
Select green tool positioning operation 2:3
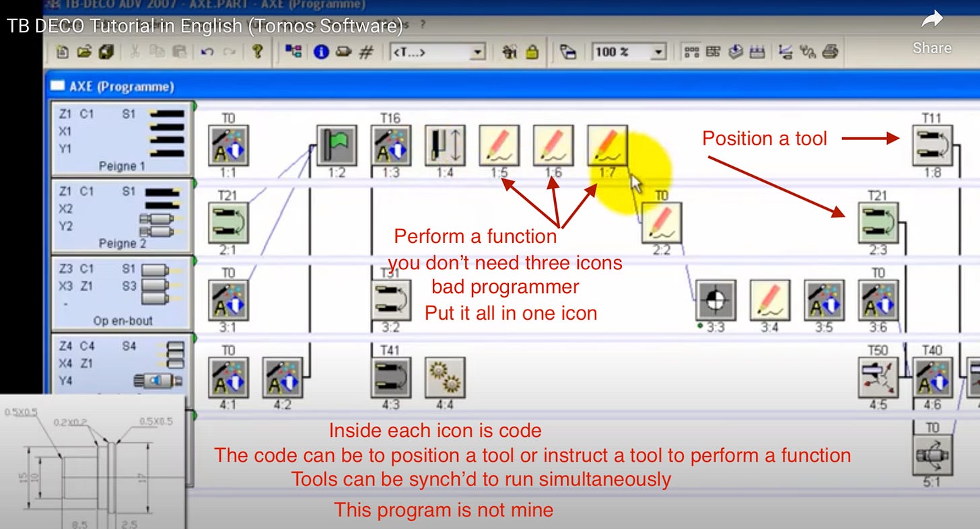(x=878, y=223)
